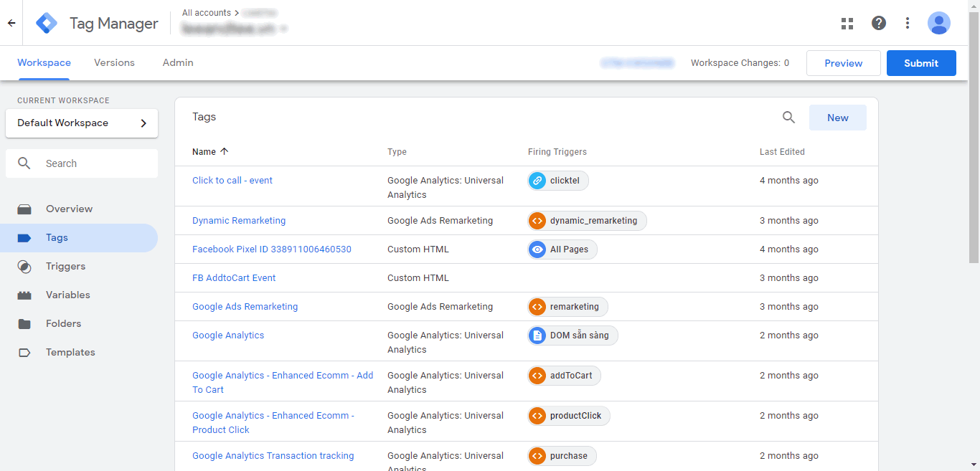Open the FB AddtoCart Event tag
Image resolution: width=980 pixels, height=471 pixels.
click(234, 278)
